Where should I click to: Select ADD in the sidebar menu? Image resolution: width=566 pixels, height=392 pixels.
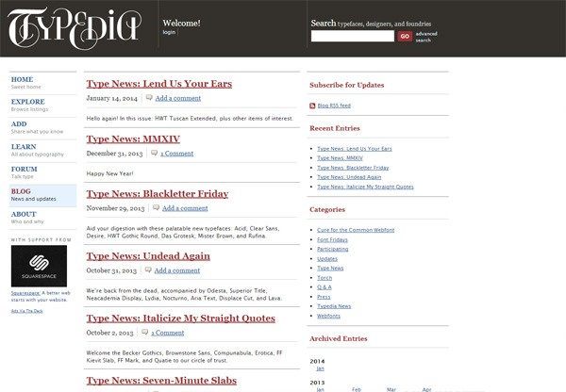click(19, 124)
